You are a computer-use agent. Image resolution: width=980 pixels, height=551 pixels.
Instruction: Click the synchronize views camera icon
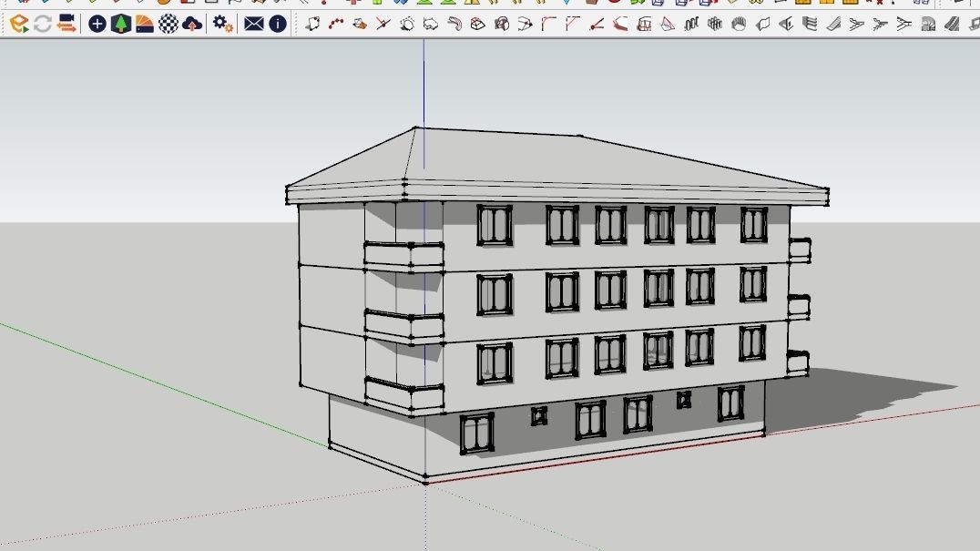(x=66, y=24)
